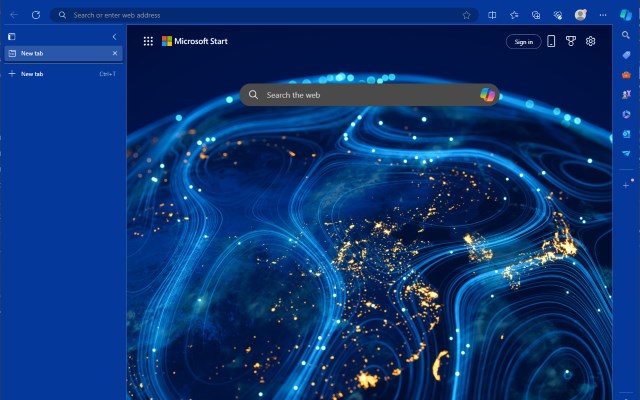Collapse the vertical tabs pane

click(x=114, y=37)
